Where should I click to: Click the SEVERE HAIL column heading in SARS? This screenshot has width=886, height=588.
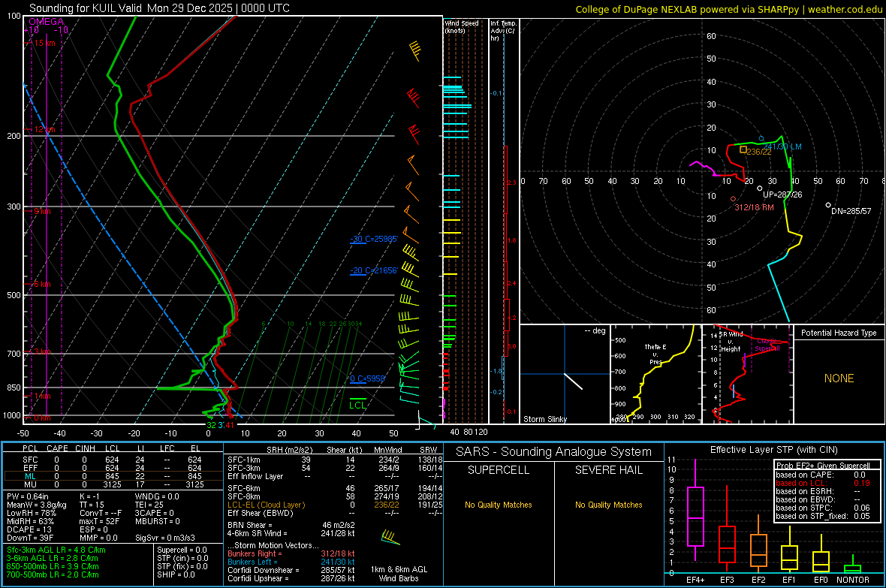(x=608, y=470)
